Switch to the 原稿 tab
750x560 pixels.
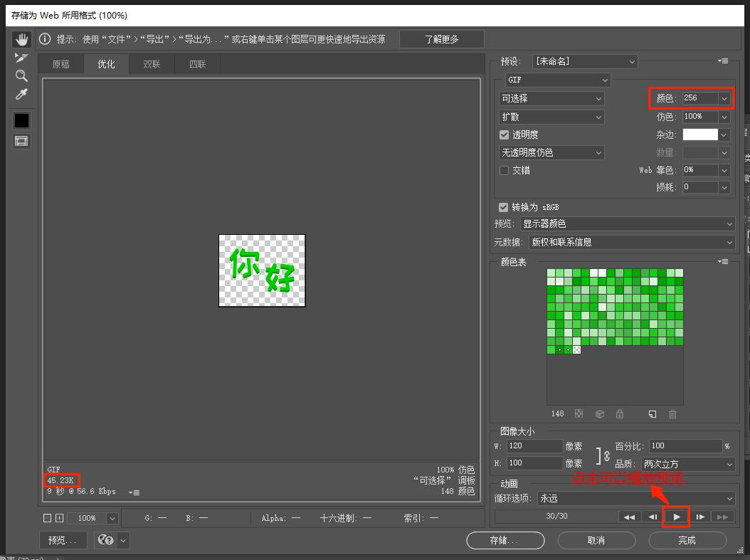tap(60, 64)
